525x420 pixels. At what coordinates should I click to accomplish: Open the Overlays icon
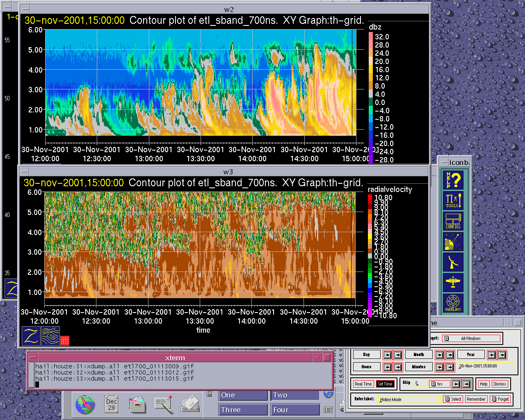pyautogui.click(x=453, y=303)
